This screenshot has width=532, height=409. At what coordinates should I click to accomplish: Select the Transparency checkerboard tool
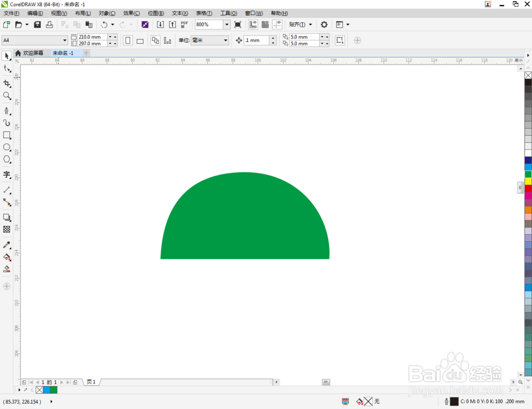click(x=7, y=230)
